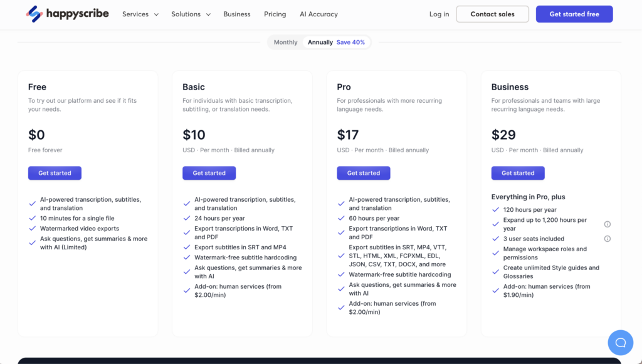Click info icon beside 3 user seats
The image size is (642, 364).
click(x=607, y=239)
